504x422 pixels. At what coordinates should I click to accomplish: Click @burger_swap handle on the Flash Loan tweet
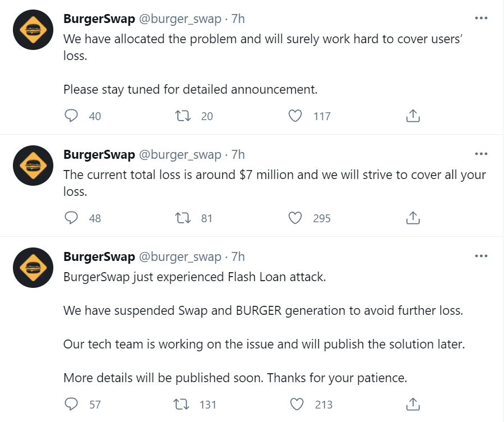pos(180,257)
